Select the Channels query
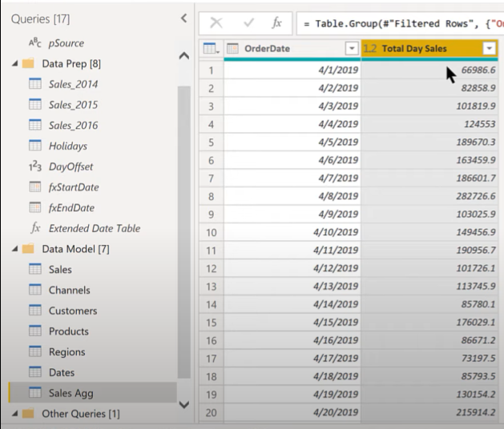The image size is (504, 429). pyautogui.click(x=69, y=291)
